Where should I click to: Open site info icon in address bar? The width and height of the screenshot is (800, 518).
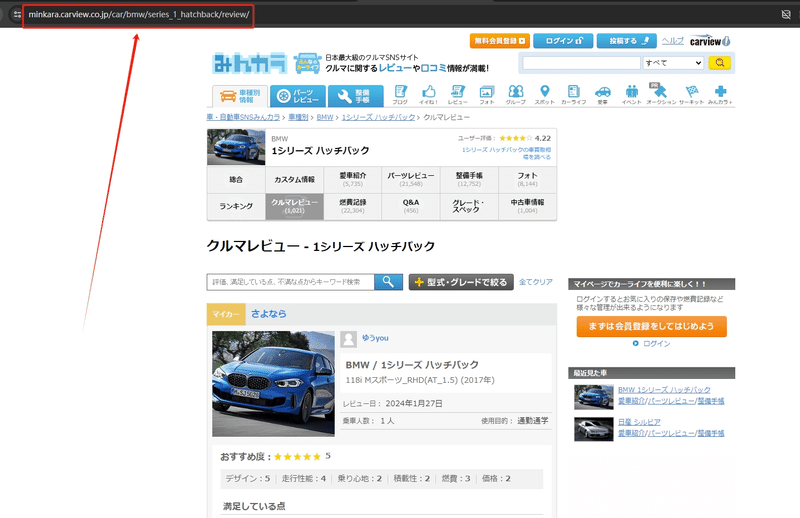point(17,14)
